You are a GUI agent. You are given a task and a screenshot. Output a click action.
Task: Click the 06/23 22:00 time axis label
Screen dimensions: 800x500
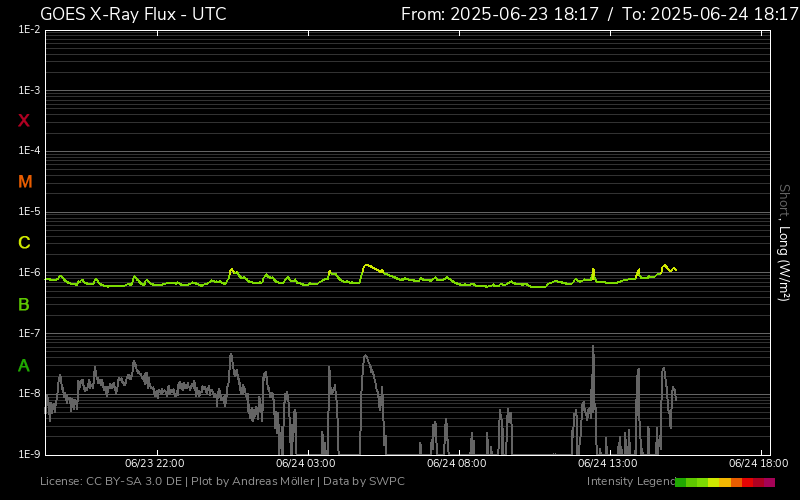tap(154, 464)
